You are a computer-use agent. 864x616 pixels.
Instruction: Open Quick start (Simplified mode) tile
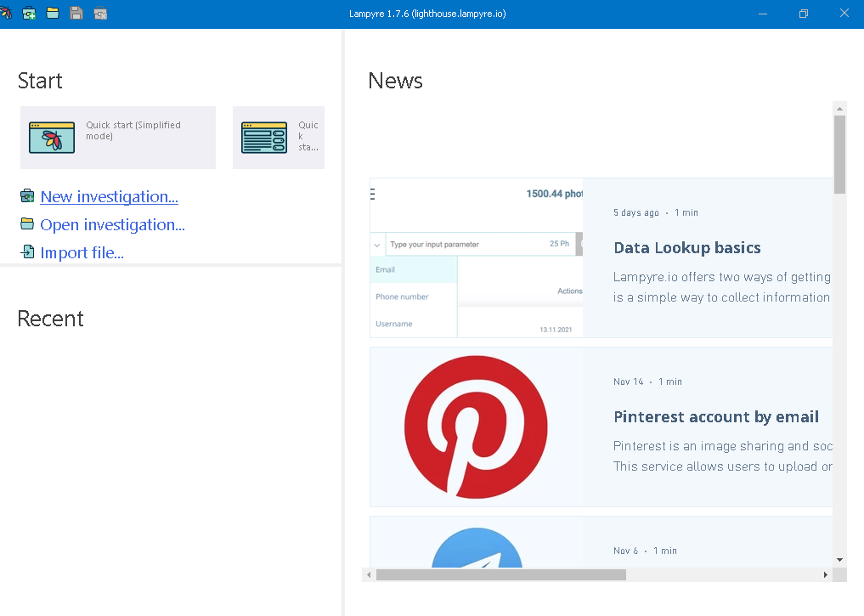tap(118, 138)
